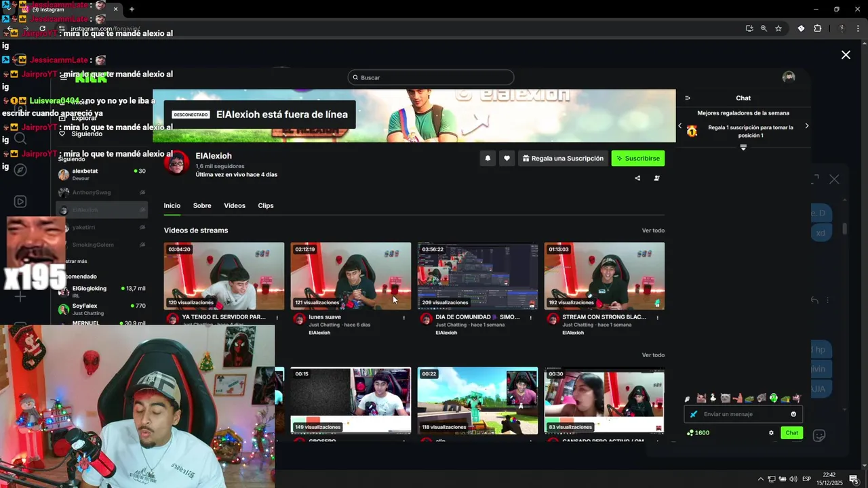The image size is (868, 488).
Task: Show previous top gifter with left arrow
Action: (x=680, y=126)
